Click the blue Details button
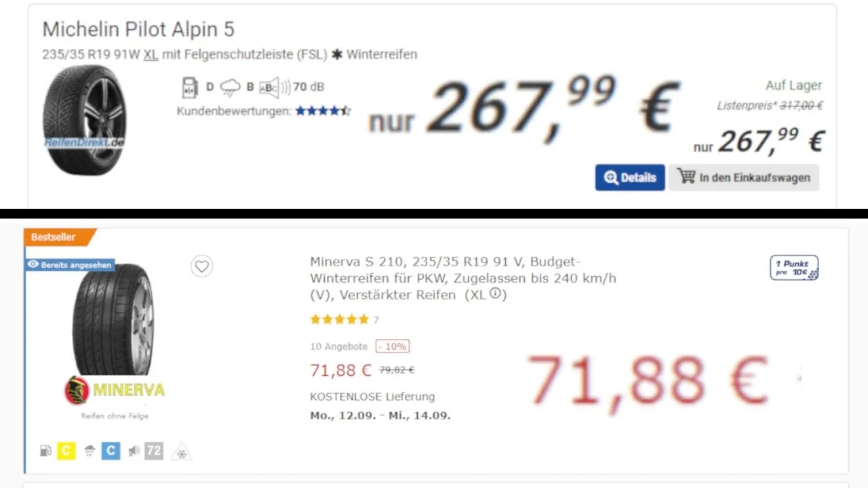Screen dimensions: 868x488 629,177
